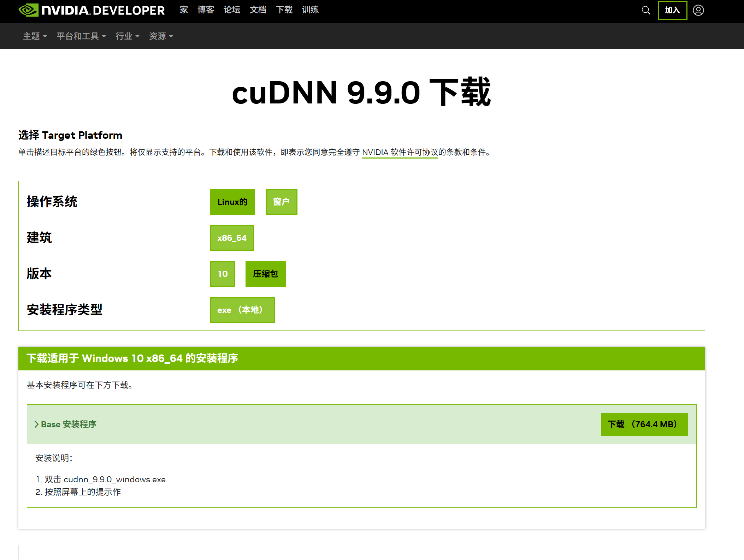Select the 压缩包 version option

pos(265,274)
